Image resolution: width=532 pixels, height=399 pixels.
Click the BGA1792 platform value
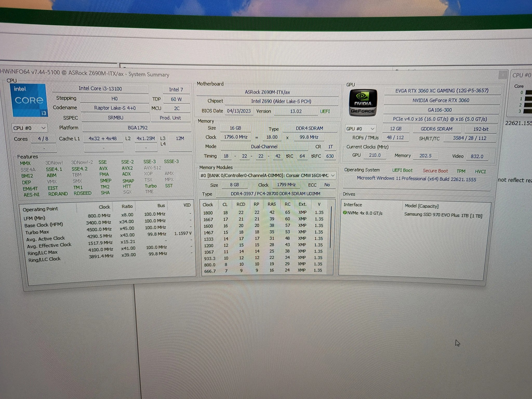coord(137,128)
